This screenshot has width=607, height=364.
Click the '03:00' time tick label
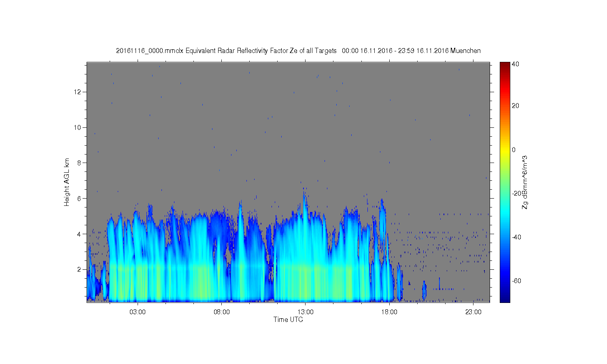coord(138,312)
